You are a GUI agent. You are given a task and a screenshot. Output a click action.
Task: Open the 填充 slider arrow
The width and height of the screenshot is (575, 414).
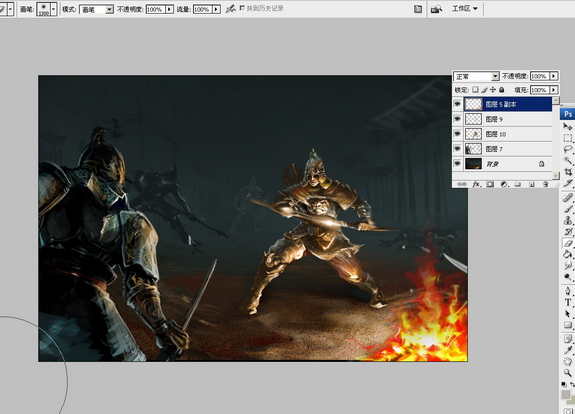click(554, 90)
